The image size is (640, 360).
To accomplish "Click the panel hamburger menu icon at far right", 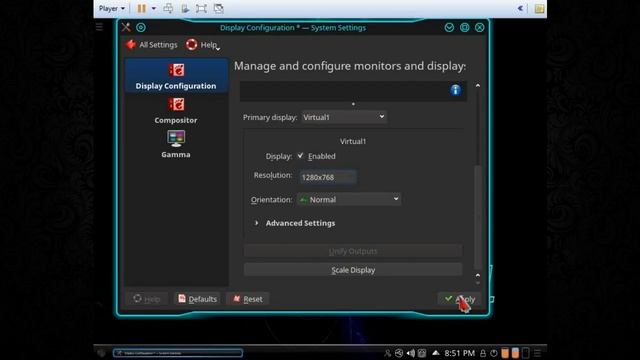I will click(x=538, y=353).
